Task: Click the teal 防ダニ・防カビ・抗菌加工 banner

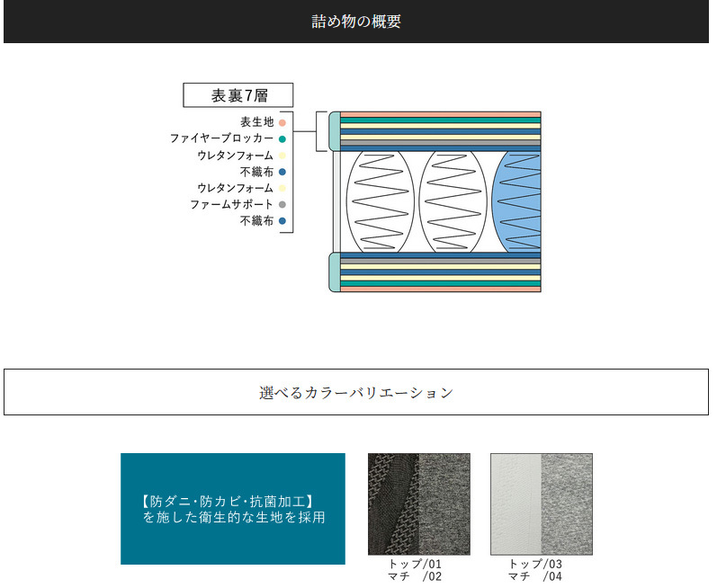Action: pyautogui.click(x=233, y=509)
